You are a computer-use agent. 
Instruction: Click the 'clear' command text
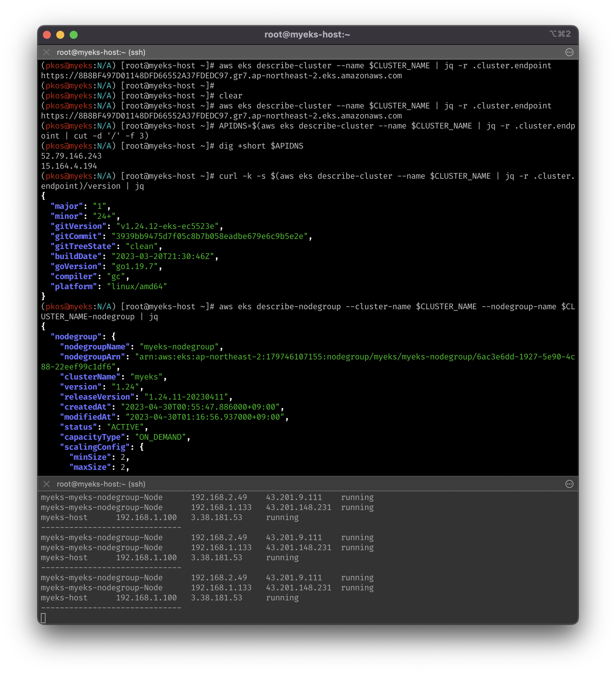(x=231, y=96)
